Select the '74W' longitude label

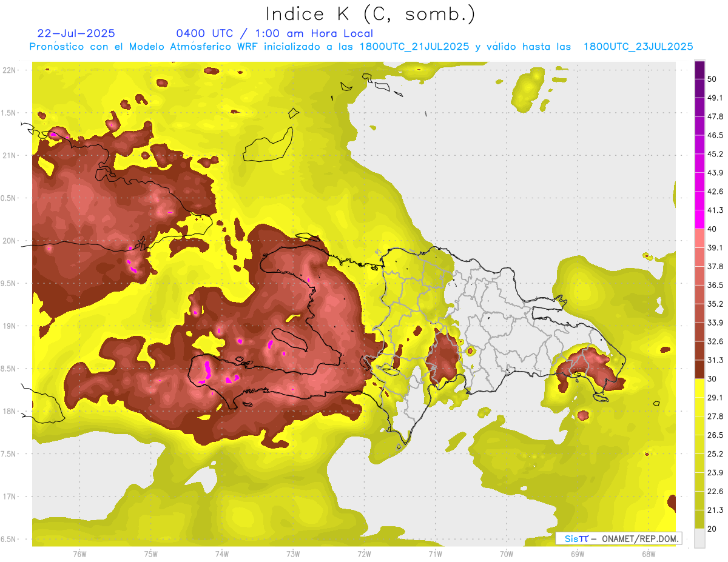[222, 554]
